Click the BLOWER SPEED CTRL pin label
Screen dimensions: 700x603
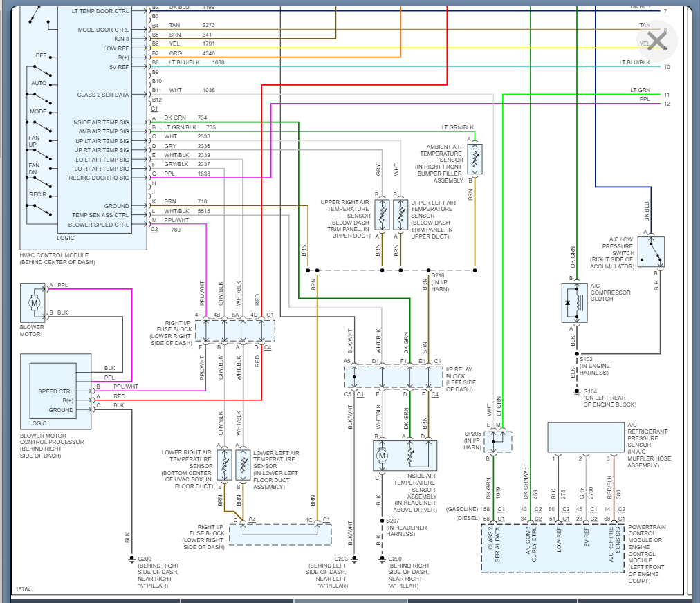pyautogui.click(x=98, y=225)
